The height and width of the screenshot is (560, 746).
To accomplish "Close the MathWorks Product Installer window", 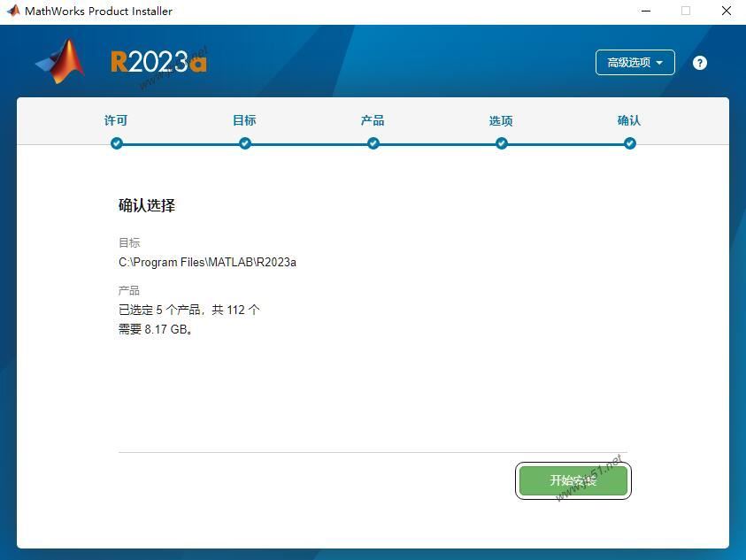I will click(x=726, y=11).
